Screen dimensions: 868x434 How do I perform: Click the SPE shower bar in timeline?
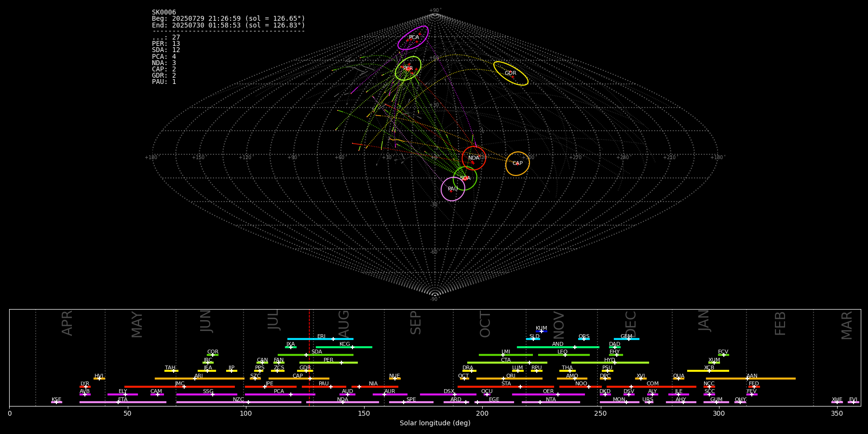411,402
